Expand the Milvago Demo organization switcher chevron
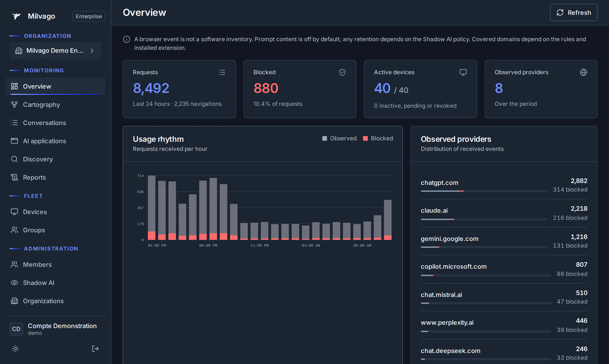The width and height of the screenshot is (609, 364). point(92,51)
